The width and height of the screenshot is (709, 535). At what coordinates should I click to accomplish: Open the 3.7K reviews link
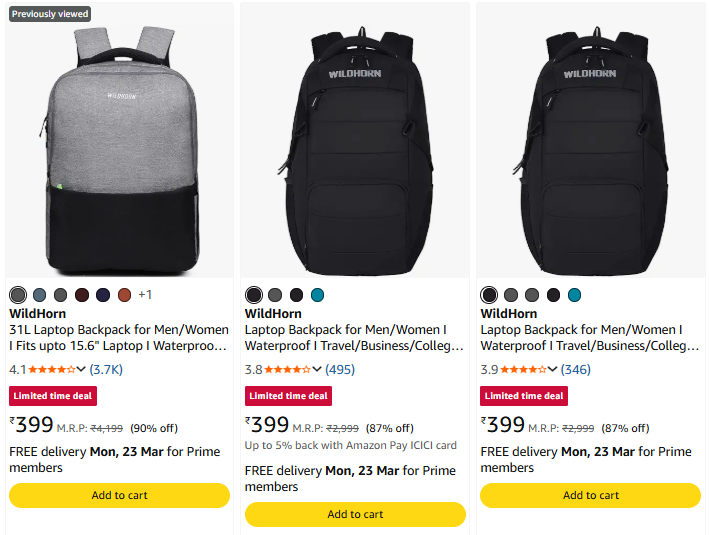pos(106,369)
